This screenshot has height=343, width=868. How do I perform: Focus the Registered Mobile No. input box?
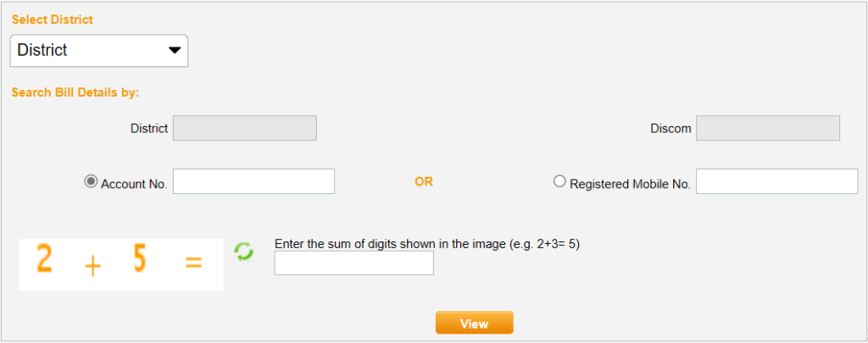776,181
